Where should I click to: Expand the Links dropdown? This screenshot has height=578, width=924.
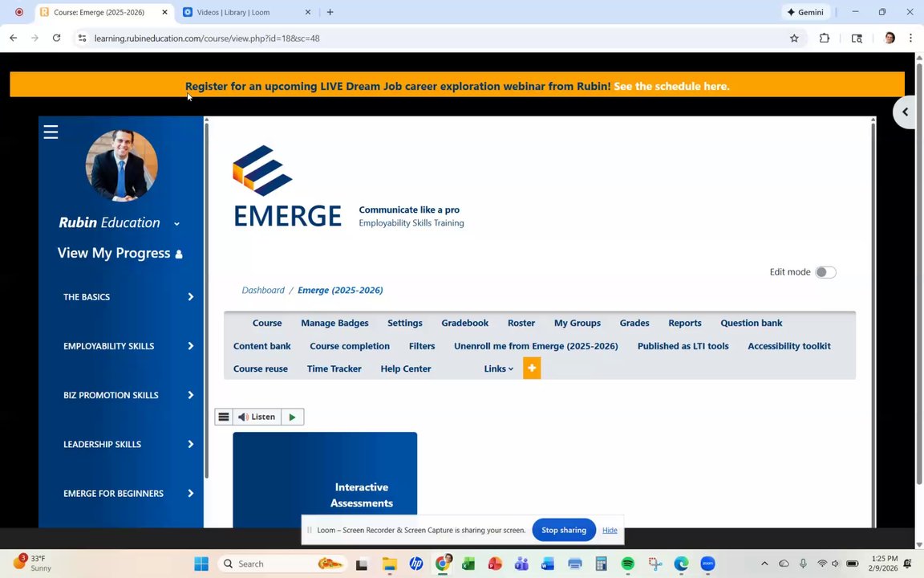pos(499,368)
